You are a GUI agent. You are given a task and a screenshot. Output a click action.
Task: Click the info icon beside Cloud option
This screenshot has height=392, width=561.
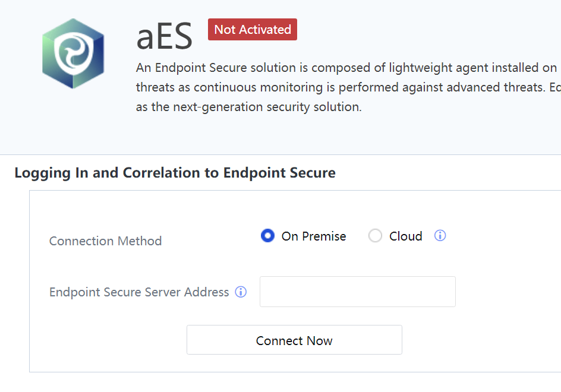pyautogui.click(x=440, y=236)
